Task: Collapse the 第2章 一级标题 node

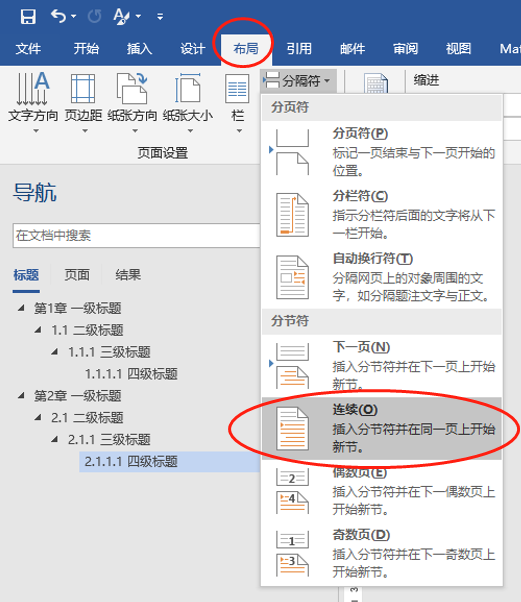Action: [21, 395]
